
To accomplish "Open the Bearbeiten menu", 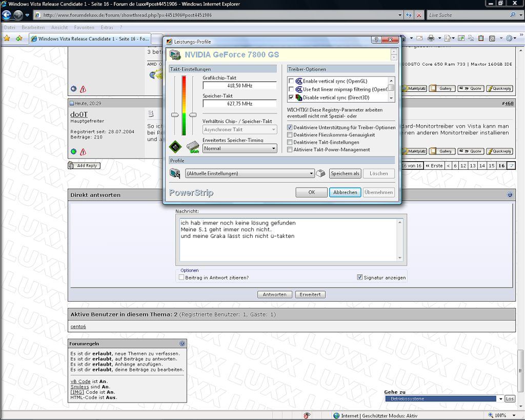I will [x=33, y=28].
